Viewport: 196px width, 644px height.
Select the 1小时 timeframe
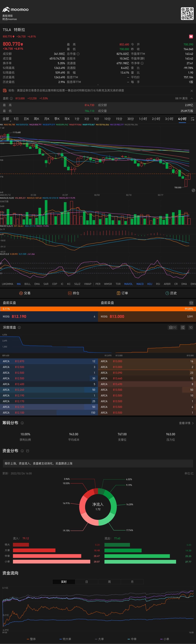click(143, 119)
